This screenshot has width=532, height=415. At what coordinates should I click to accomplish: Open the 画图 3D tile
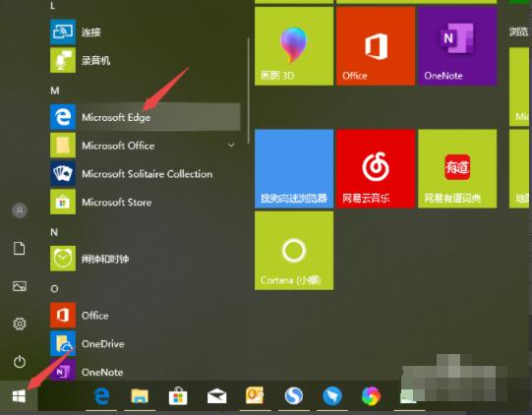(x=294, y=46)
